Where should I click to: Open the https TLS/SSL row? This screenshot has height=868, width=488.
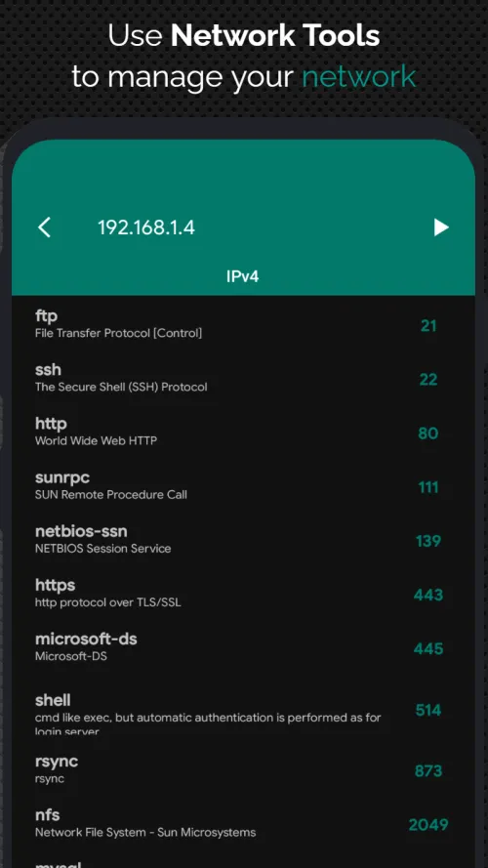243,593
